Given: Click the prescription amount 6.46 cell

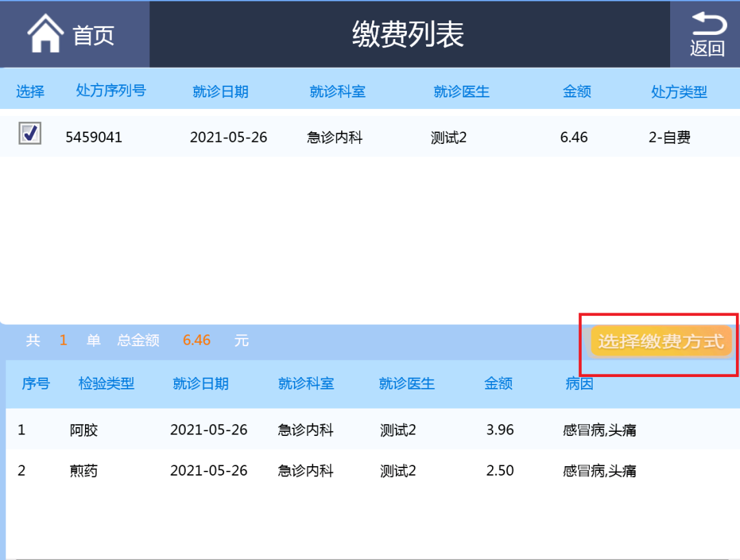Looking at the screenshot, I should point(574,137).
